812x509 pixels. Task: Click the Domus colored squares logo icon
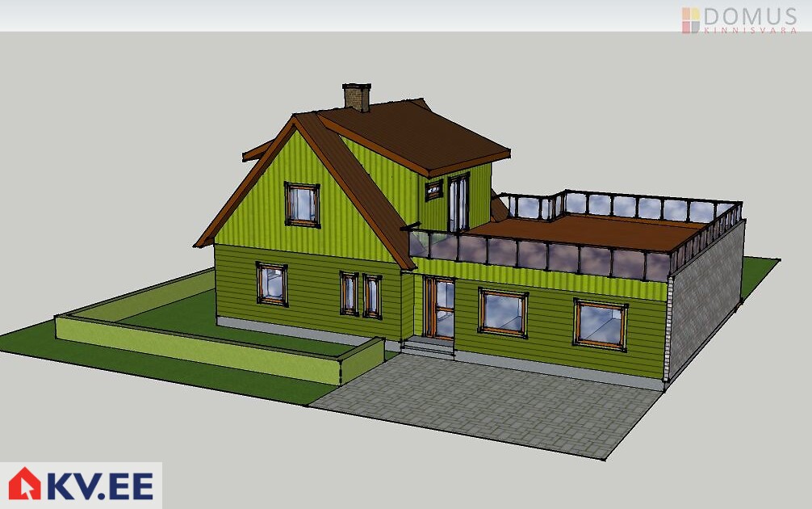click(691, 20)
